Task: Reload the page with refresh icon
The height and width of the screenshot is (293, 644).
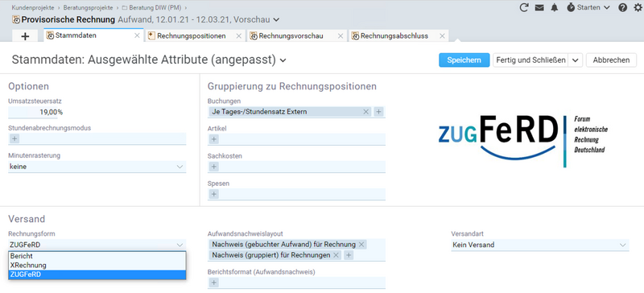Action: 524,7
